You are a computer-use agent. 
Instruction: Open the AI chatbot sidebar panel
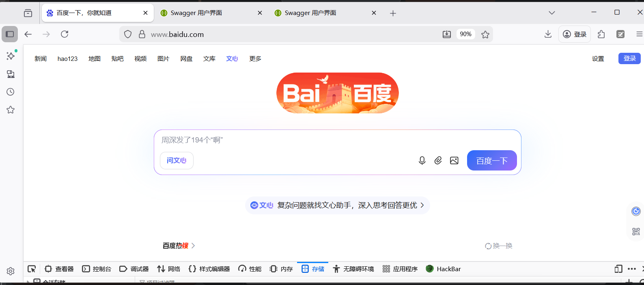(11, 56)
